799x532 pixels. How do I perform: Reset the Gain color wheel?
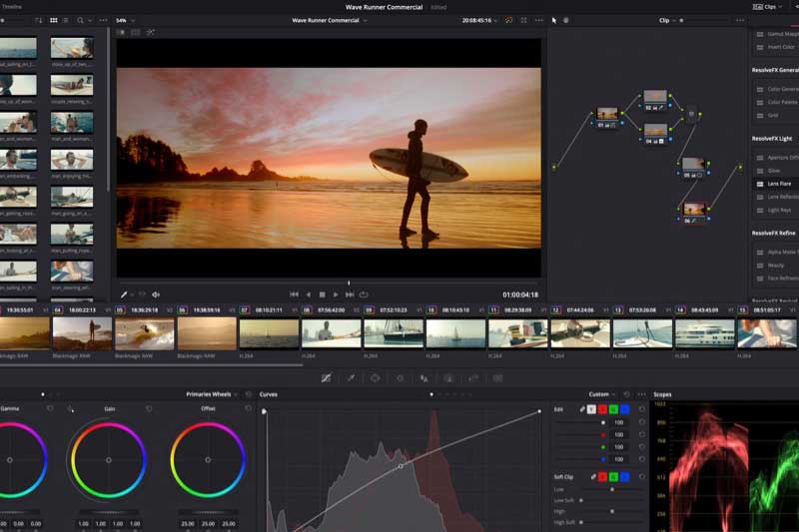[x=149, y=408]
